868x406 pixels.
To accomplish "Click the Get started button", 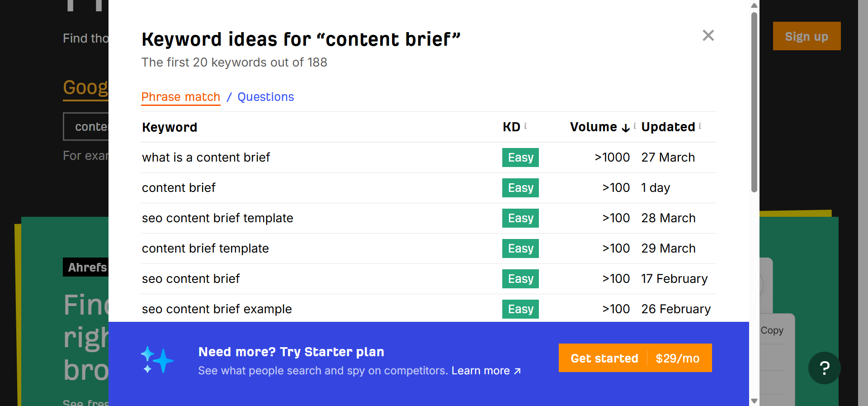I will pyautogui.click(x=604, y=358).
